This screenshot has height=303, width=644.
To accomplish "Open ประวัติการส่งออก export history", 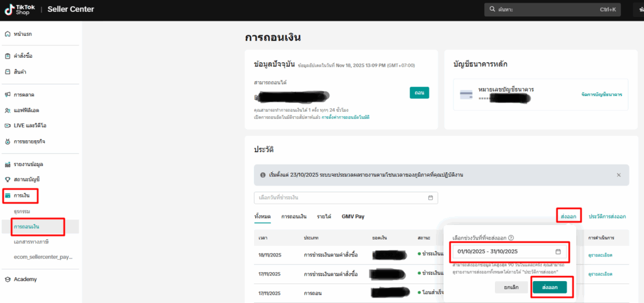I will [x=607, y=216].
